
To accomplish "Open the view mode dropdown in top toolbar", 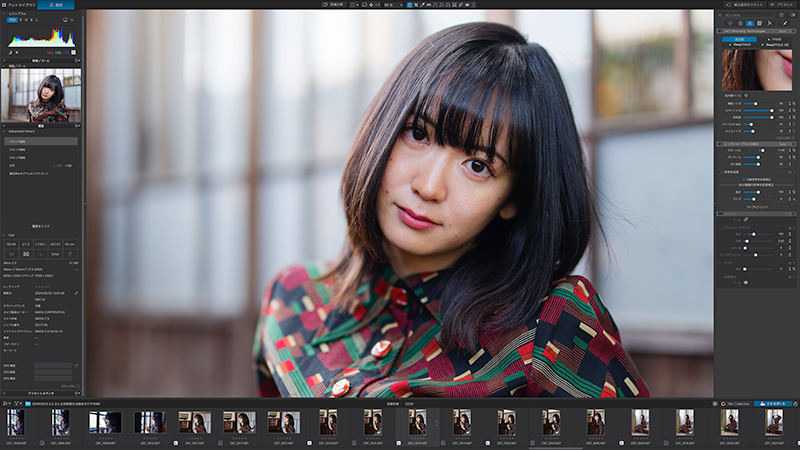I will point(354,5).
